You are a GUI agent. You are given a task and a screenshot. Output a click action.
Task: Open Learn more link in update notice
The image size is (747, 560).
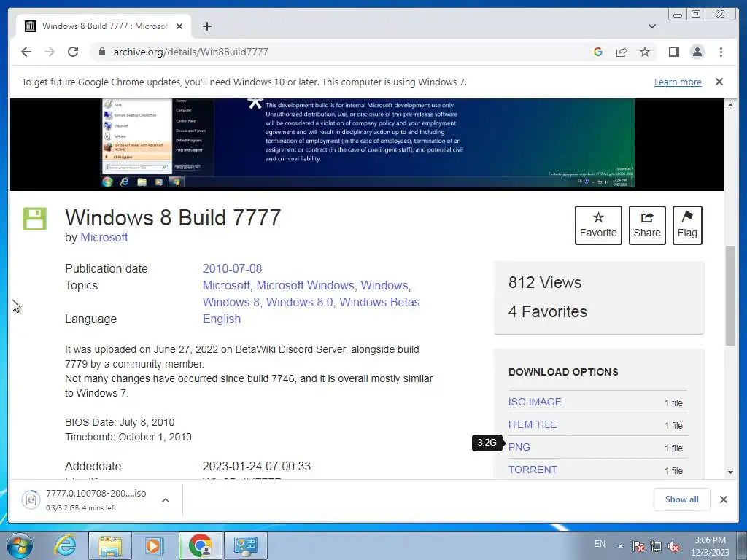click(678, 82)
